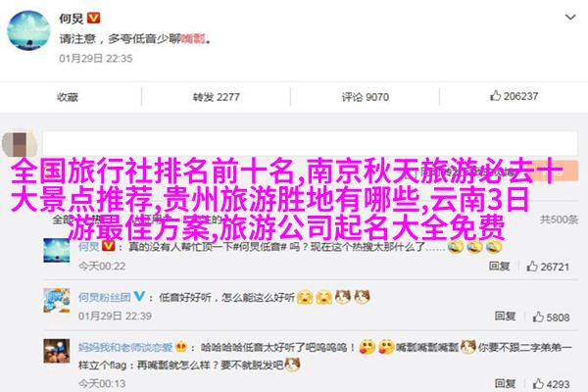Image resolution: width=588 pixels, height=392 pixels.
Task: Like the post with 206237 thumbs-up
Action: pos(514,96)
